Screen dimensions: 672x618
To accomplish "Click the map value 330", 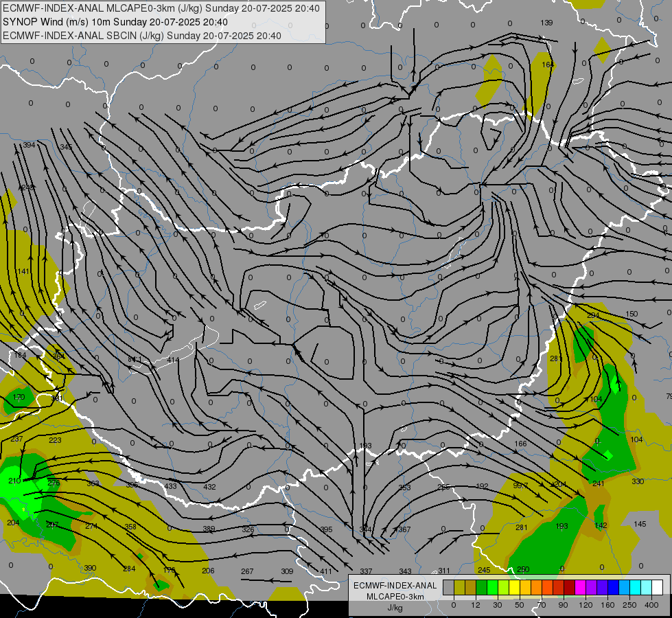I will click(638, 481).
